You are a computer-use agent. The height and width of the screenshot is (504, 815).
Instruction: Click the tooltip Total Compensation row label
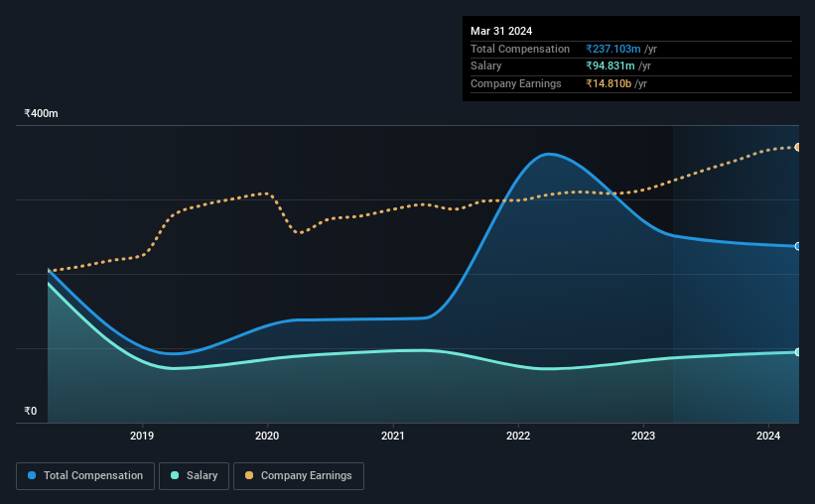[520, 49]
